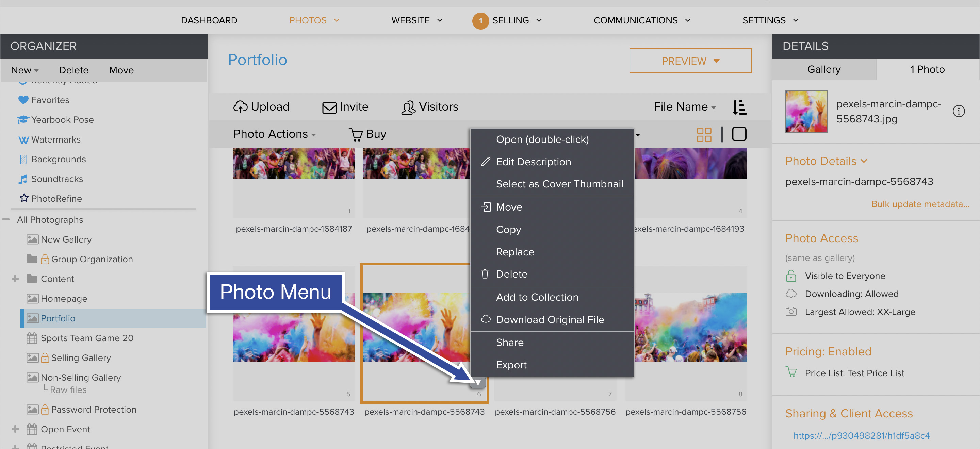Choose Open (double-click) in photo menu
Screen dimensions: 980x449
click(x=552, y=139)
